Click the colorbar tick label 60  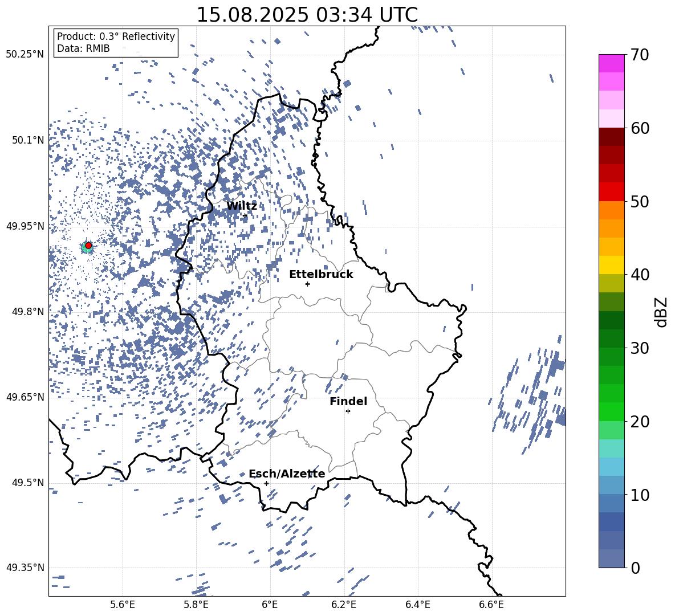coord(640,128)
